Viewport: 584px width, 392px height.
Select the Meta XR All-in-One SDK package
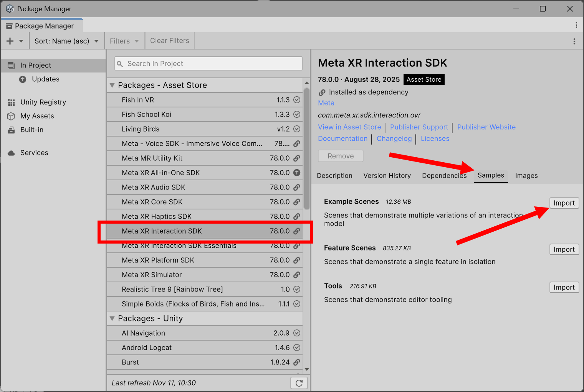[205, 173]
